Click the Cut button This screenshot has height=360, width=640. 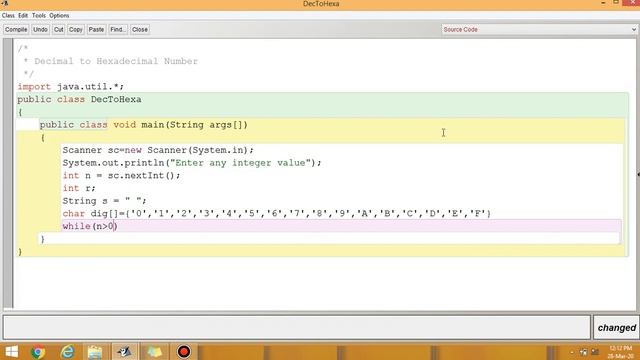(58, 29)
